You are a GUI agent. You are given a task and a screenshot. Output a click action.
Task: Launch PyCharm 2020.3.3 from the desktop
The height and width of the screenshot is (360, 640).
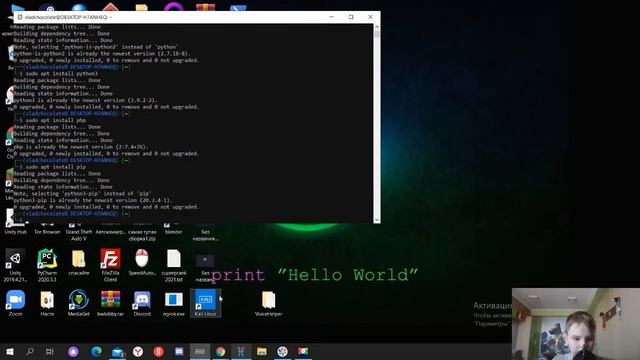47,265
